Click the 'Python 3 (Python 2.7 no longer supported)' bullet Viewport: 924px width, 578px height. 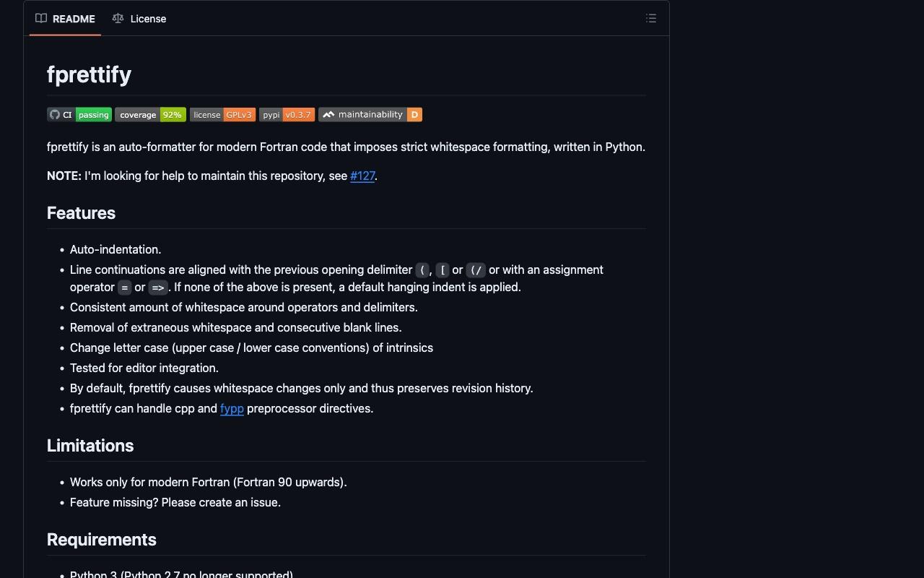pos(181,574)
